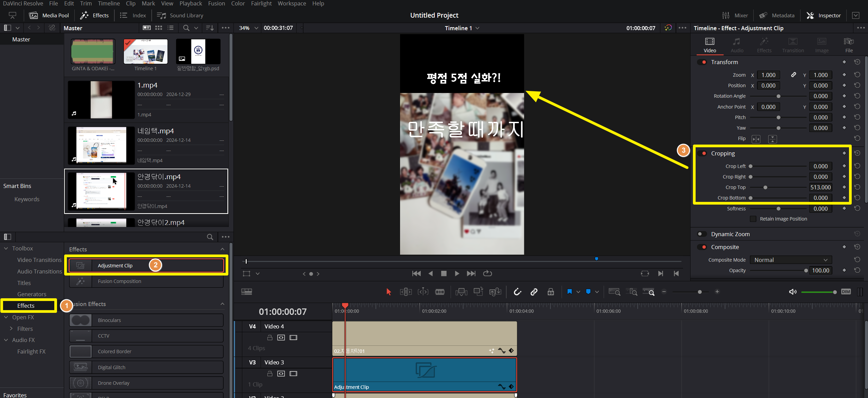This screenshot has width=868, height=398.
Task: Enable Retain Image Position checkbox
Action: point(753,219)
